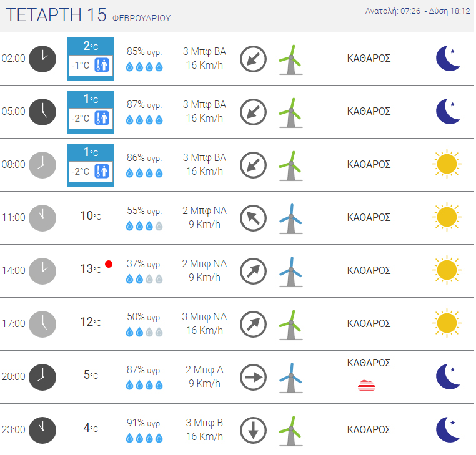The height and width of the screenshot is (455, 476).
Task: Click the sun icon in the 08:00 row
Action: click(x=447, y=164)
